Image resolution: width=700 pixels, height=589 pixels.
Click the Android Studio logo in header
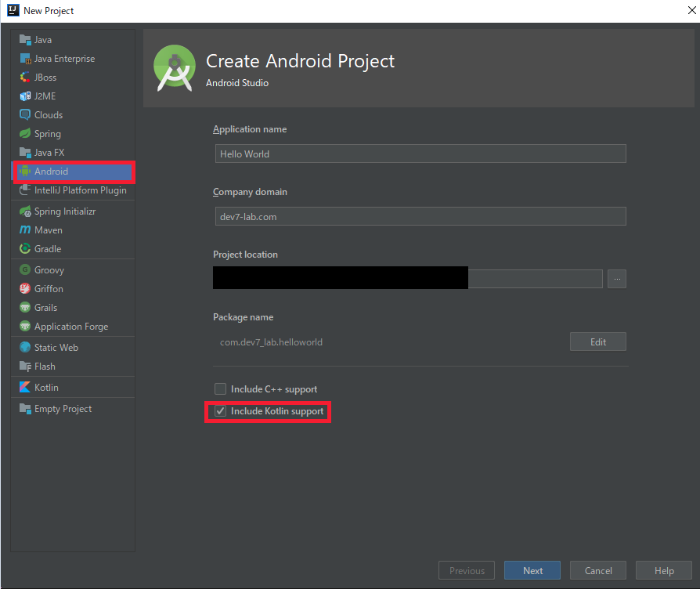[175, 68]
